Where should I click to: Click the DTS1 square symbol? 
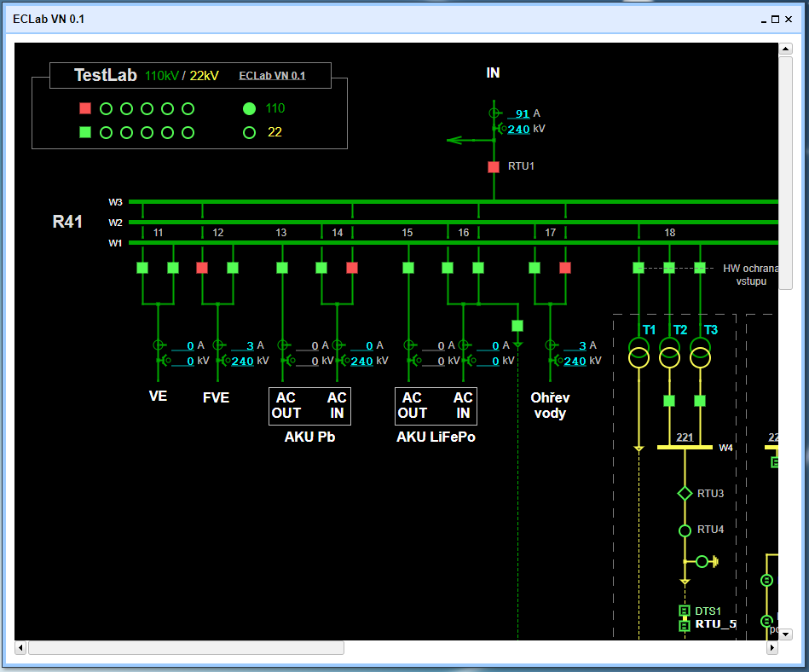(685, 611)
